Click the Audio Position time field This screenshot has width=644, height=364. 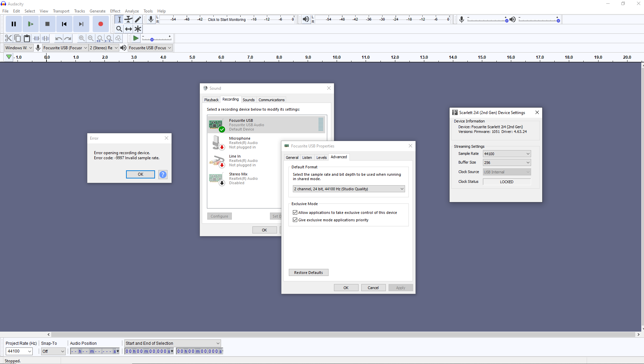pyautogui.click(x=95, y=351)
